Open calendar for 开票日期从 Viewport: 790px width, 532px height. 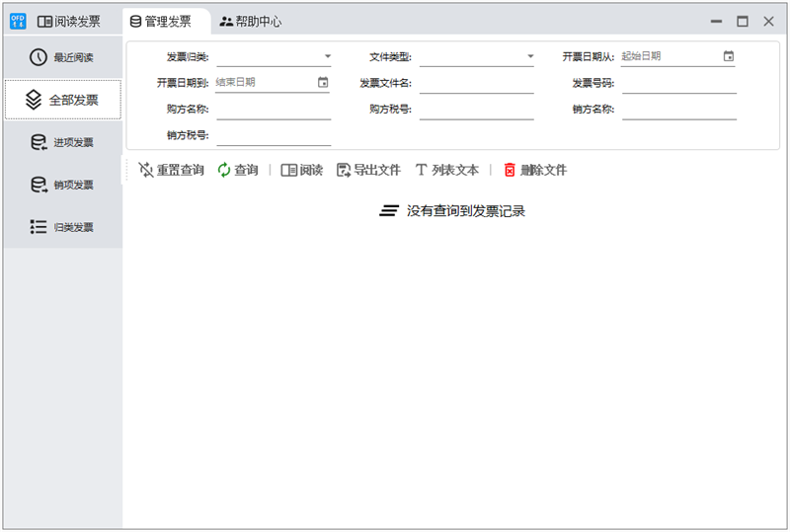pos(729,56)
